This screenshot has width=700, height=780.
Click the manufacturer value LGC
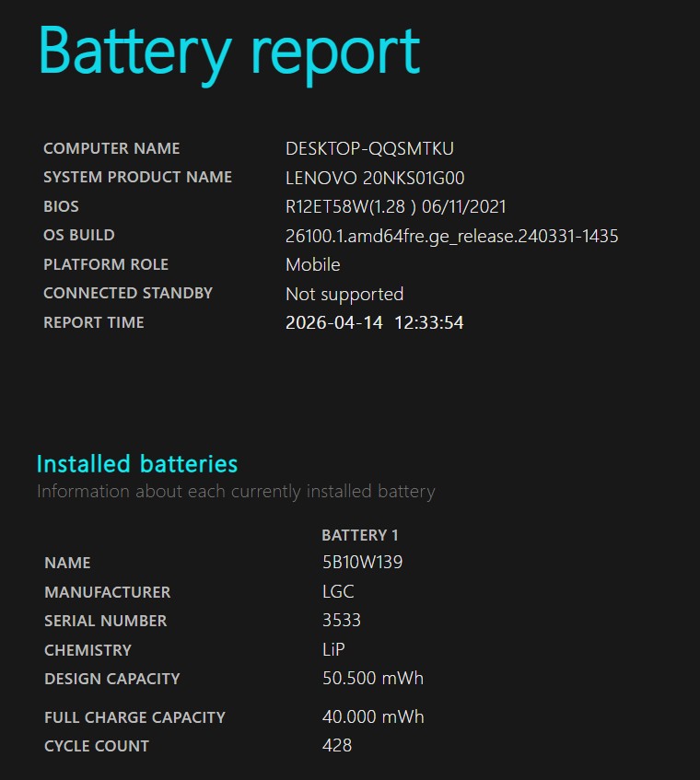point(338,592)
